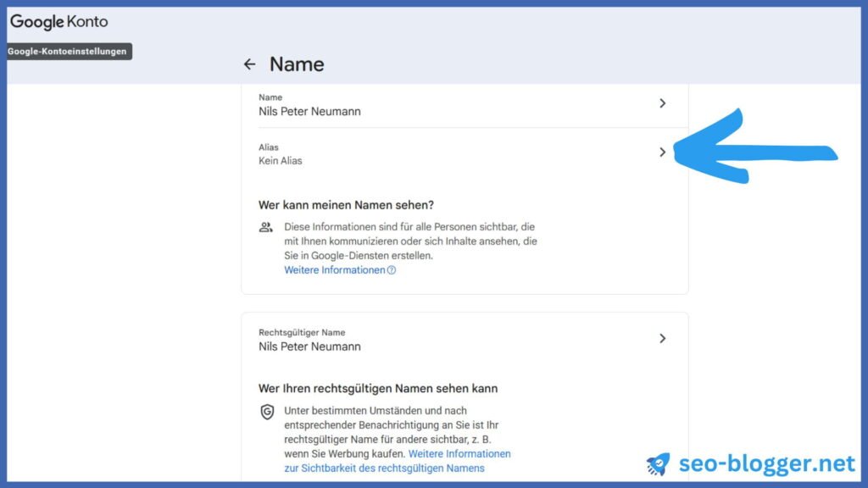The width and height of the screenshot is (868, 488).
Task: Click the seo-blogger.net rocket icon
Action: point(658,463)
